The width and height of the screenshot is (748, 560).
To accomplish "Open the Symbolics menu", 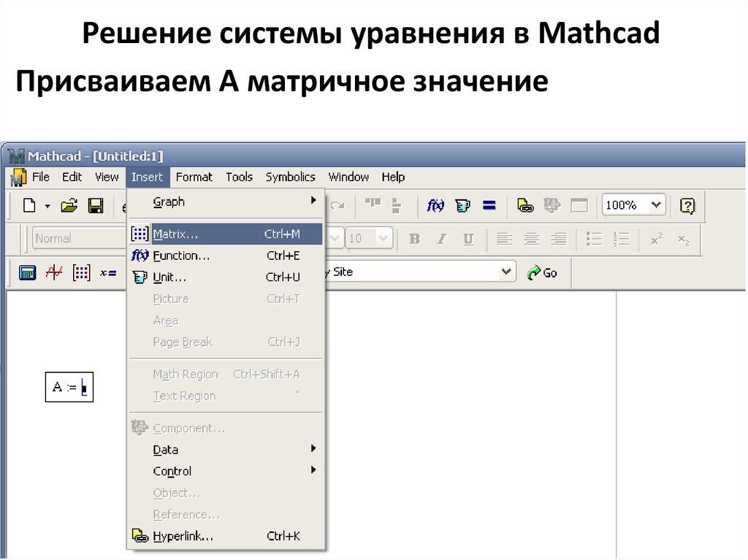I will tap(290, 177).
